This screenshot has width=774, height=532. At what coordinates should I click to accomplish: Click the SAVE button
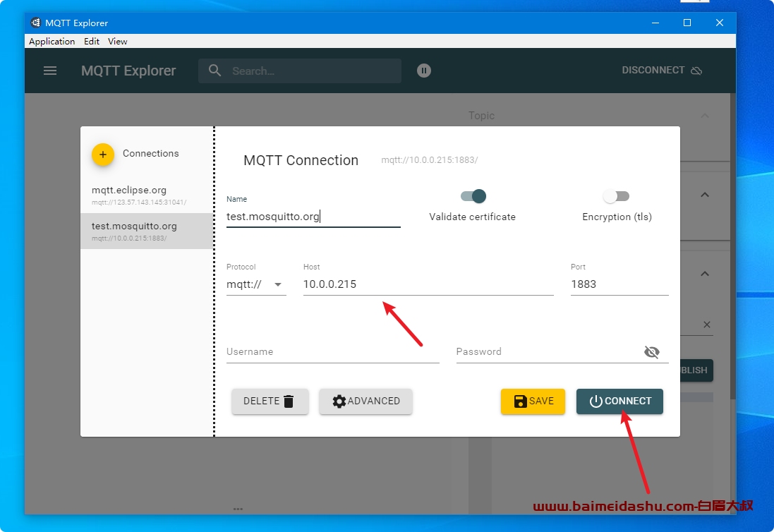[x=533, y=401]
